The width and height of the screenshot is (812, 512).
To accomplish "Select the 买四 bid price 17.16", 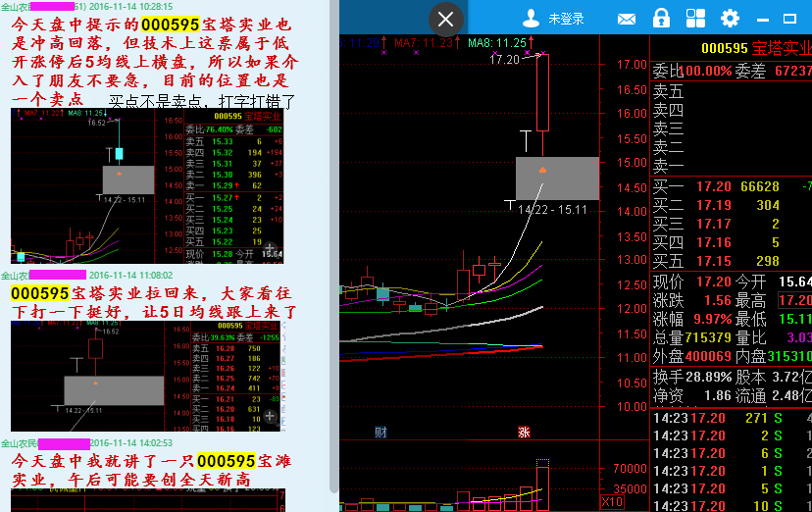I will click(x=714, y=243).
